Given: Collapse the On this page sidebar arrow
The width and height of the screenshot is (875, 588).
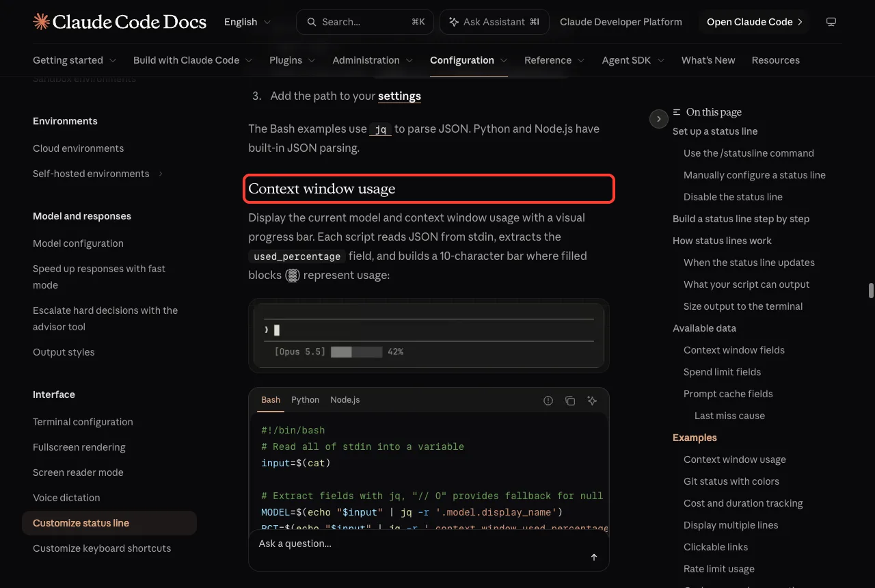Looking at the screenshot, I should [x=658, y=119].
